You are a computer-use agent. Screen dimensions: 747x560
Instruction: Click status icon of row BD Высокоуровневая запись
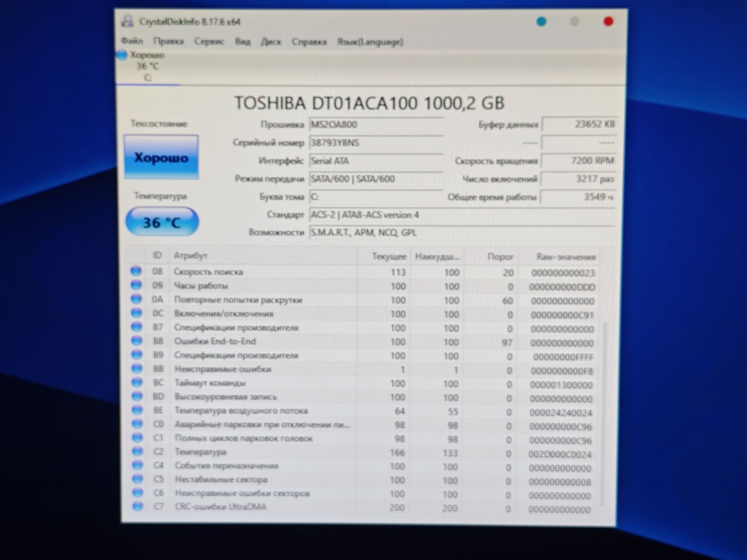137,396
